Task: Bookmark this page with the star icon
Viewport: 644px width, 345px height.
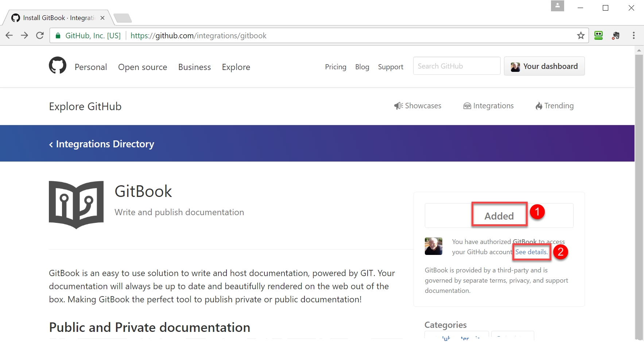Action: (581, 35)
